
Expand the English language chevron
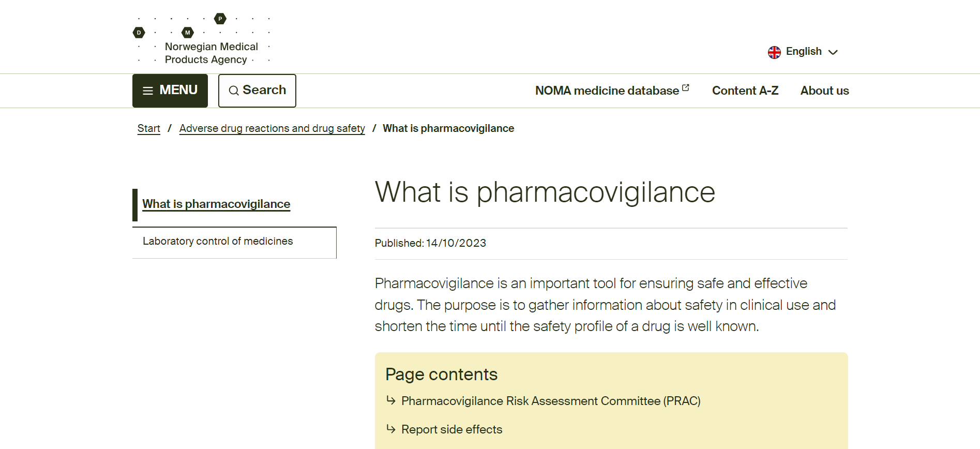point(833,52)
